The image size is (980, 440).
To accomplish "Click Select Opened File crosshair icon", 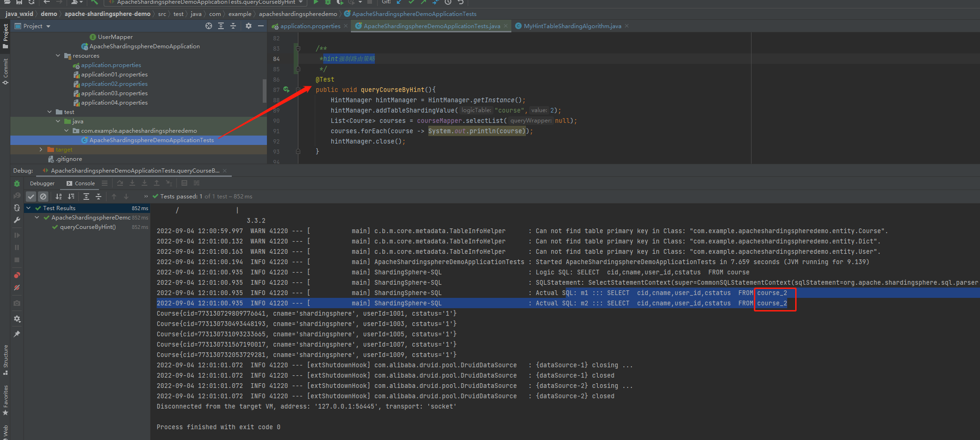I will coord(209,26).
